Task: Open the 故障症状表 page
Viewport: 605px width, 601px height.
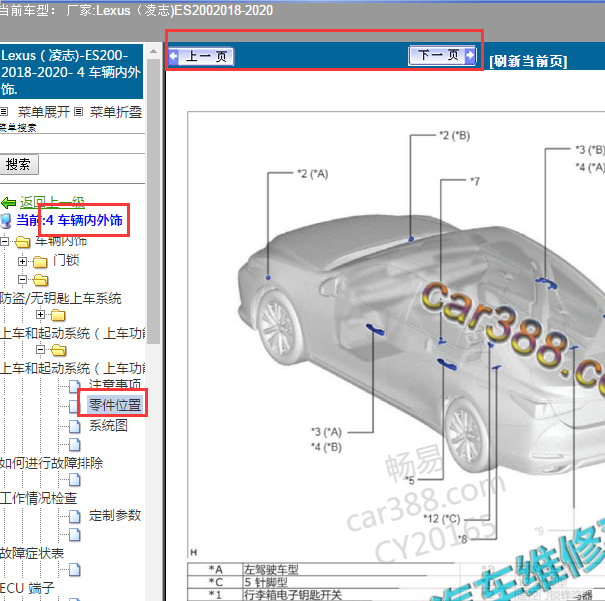Action: click(x=32, y=553)
